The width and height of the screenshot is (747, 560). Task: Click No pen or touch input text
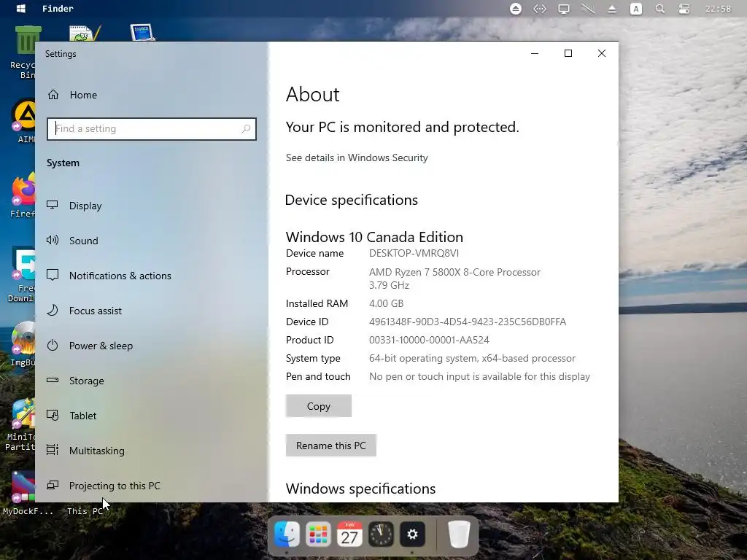click(479, 377)
